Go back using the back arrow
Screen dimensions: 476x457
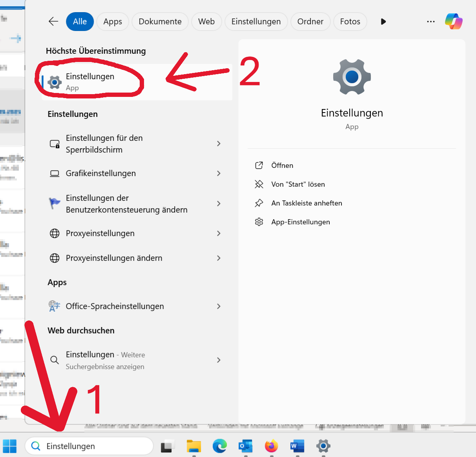coord(53,22)
